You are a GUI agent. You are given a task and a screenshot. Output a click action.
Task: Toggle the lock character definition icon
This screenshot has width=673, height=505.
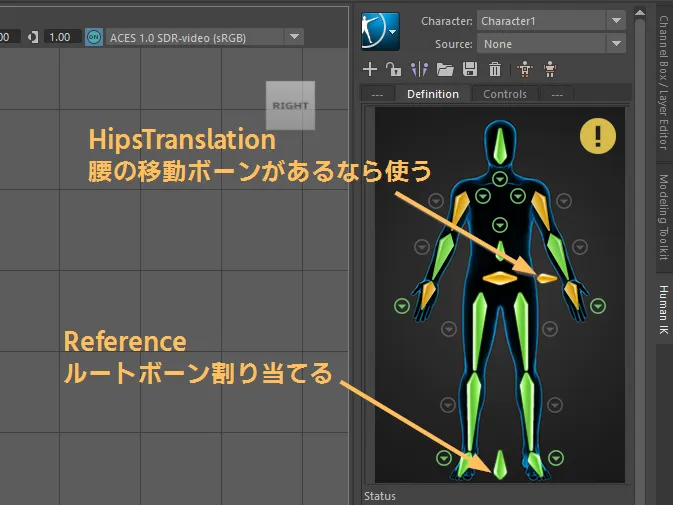coord(393,69)
